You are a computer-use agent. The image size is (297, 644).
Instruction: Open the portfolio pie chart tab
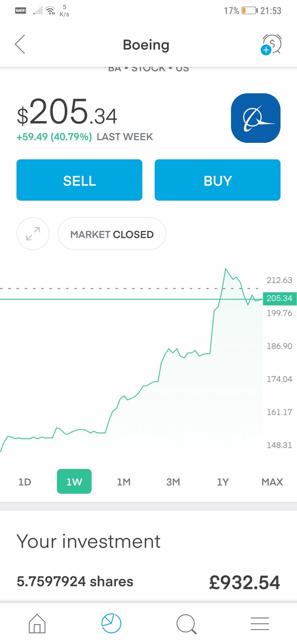[111, 623]
